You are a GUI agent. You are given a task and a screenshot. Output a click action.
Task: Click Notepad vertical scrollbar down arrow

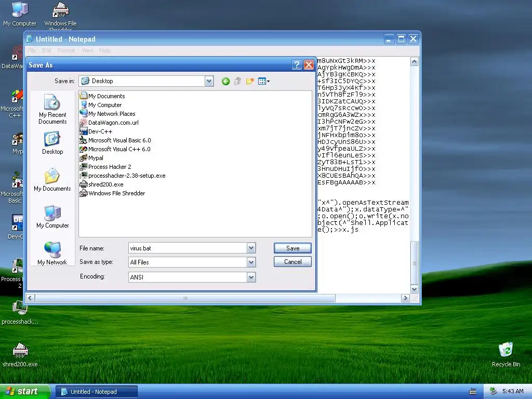[414, 289]
